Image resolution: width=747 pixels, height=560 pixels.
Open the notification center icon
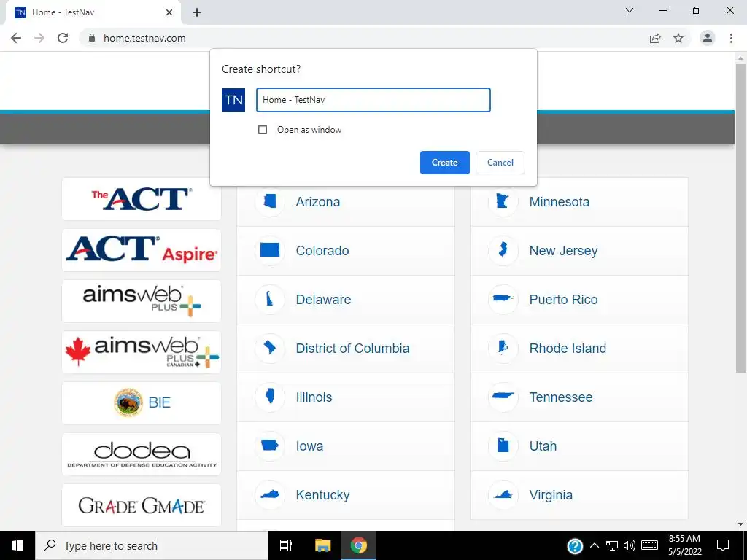(x=723, y=545)
